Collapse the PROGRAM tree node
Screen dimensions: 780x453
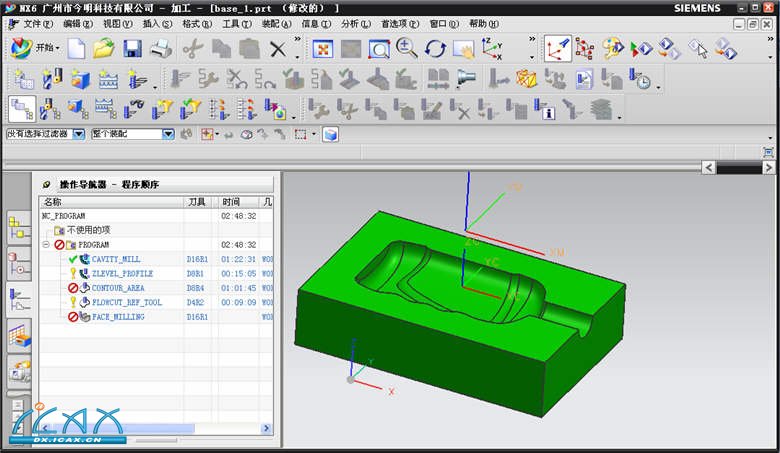click(46, 244)
